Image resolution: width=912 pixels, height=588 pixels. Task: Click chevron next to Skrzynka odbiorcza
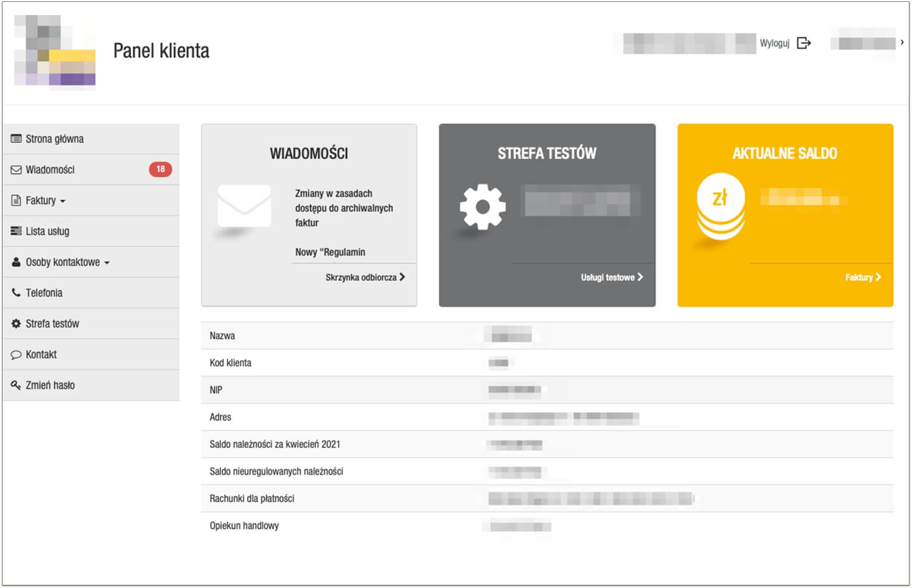point(402,277)
